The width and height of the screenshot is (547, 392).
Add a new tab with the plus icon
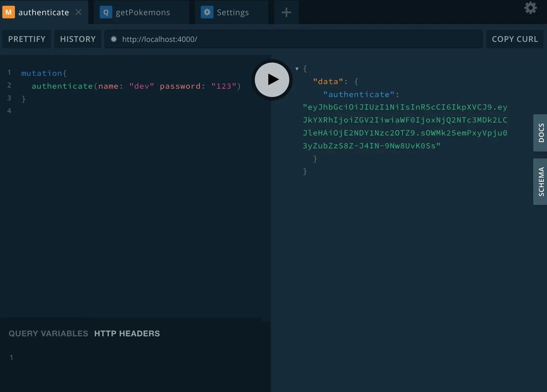[286, 13]
